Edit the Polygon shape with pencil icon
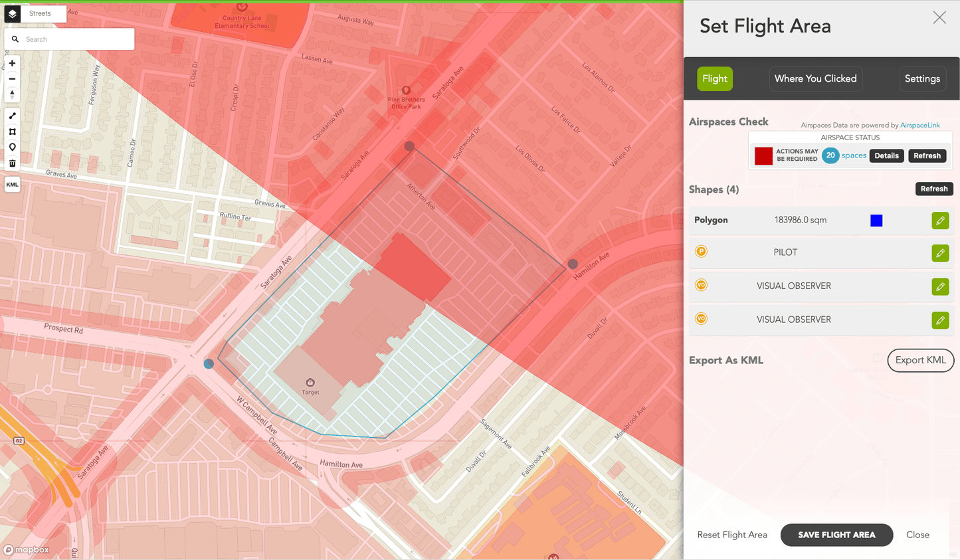This screenshot has height=560, width=960. [940, 221]
